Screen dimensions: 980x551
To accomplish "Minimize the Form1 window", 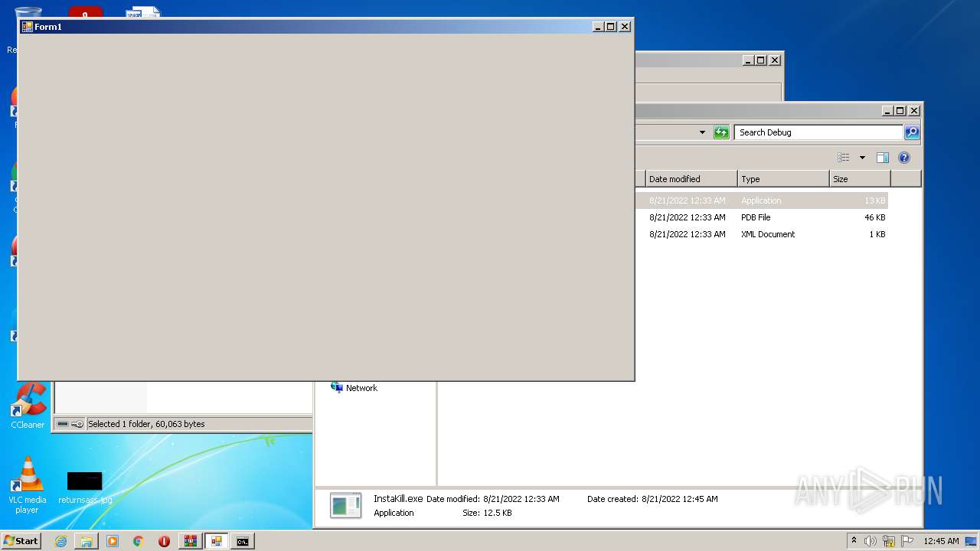I will click(598, 27).
